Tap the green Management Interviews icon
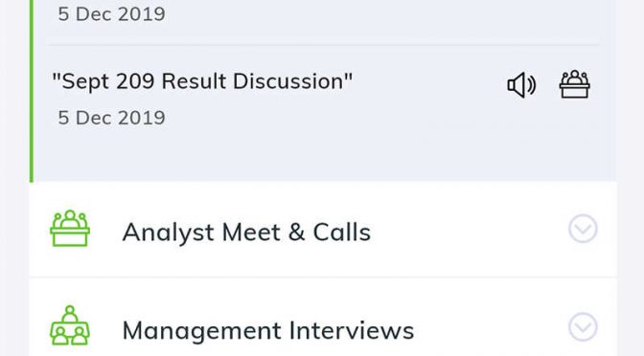This screenshot has width=644, height=356. (70, 325)
